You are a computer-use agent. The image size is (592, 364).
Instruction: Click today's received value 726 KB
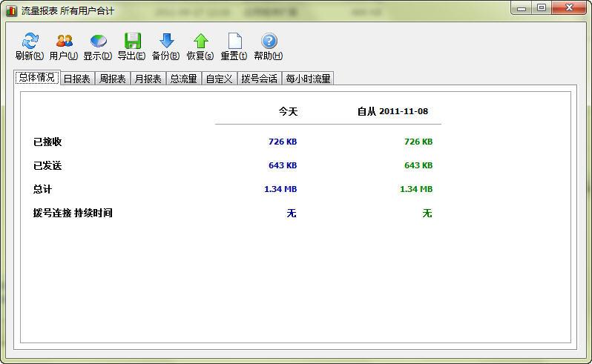point(283,142)
